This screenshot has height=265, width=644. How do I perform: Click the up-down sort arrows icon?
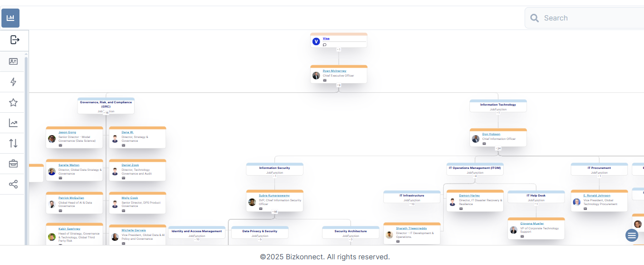pos(13,143)
